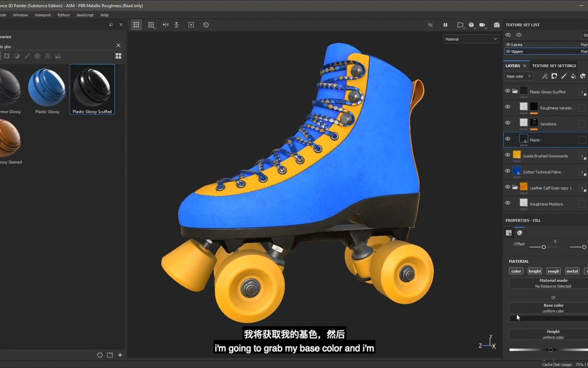Collapse the Plastic Glossy Scuffed folder
This screenshot has width=588, height=368.
[x=515, y=91]
